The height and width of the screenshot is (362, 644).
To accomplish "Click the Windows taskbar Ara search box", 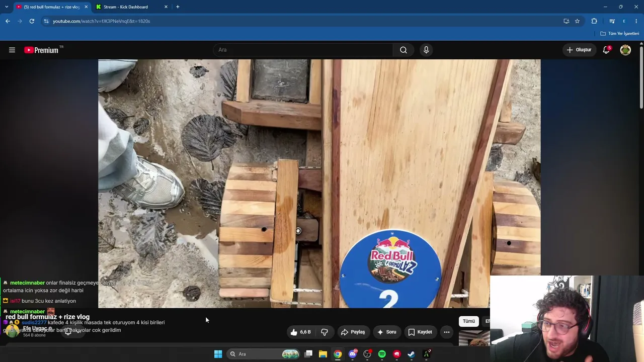I will pyautogui.click(x=263, y=354).
